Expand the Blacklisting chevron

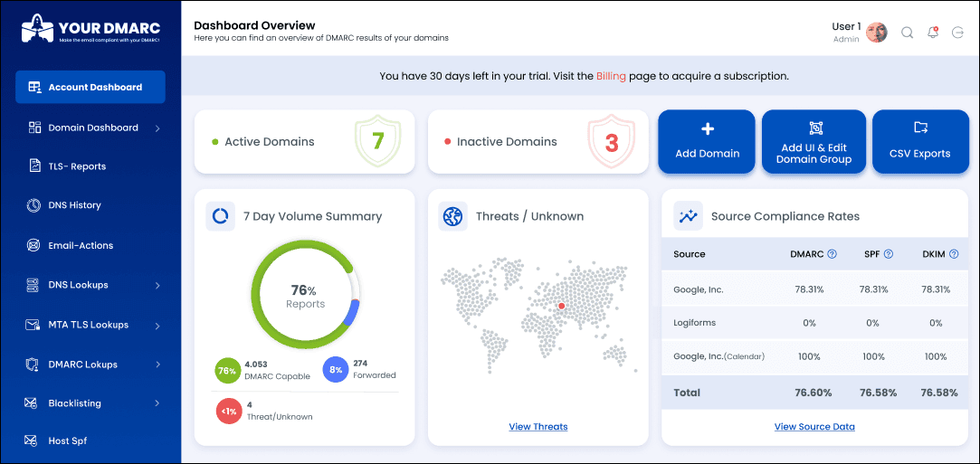[x=157, y=404]
